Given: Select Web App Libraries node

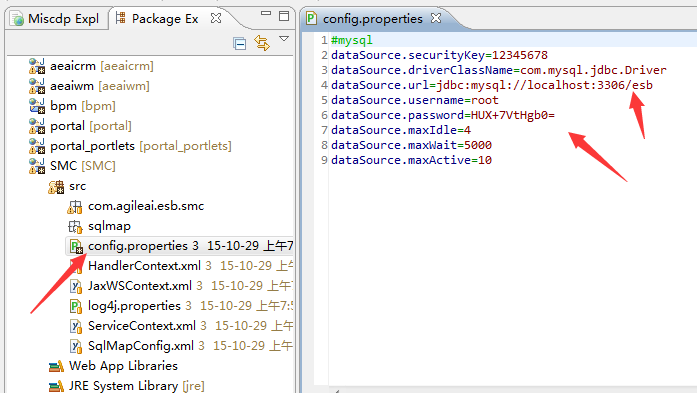Looking at the screenshot, I should point(123,366).
